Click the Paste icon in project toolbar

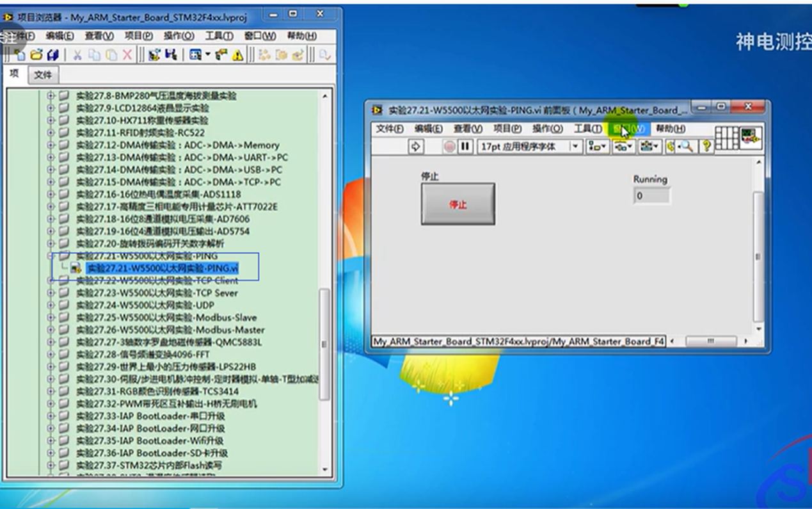111,55
